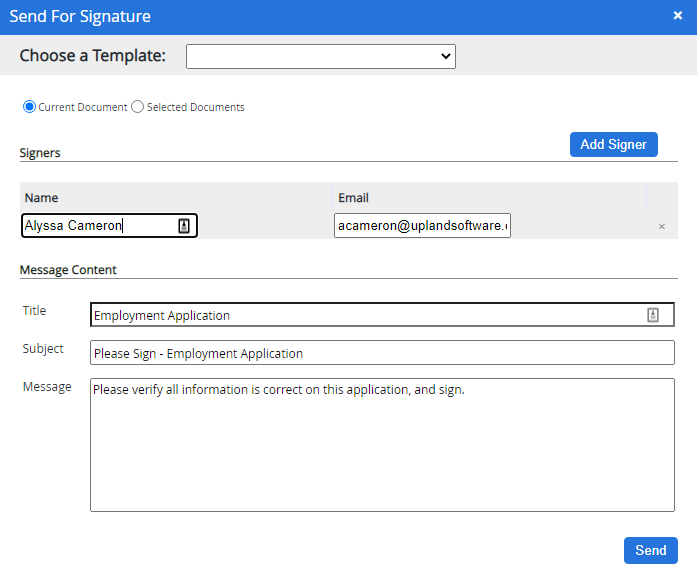Click the contact icon in Name field
Viewport: 697px width, 572px height.
pyautogui.click(x=183, y=226)
